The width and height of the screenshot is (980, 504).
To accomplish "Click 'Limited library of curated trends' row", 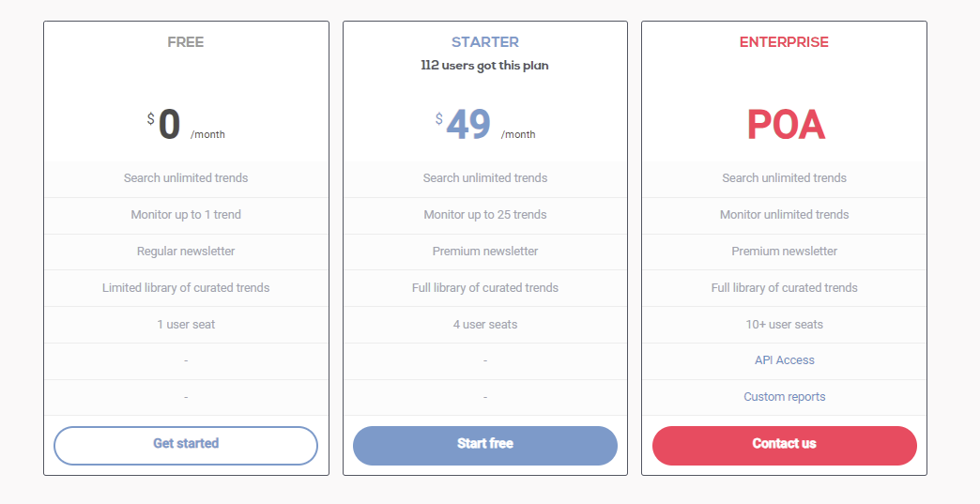I will click(x=186, y=288).
